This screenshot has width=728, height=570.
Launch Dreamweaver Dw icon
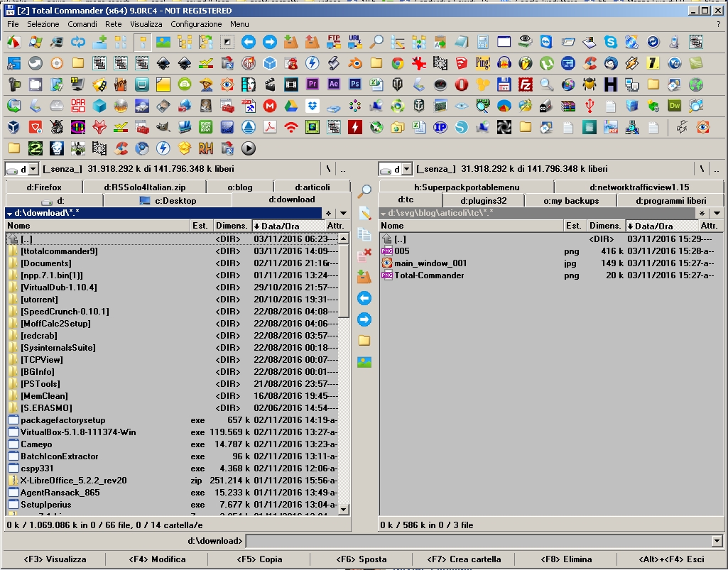(674, 106)
